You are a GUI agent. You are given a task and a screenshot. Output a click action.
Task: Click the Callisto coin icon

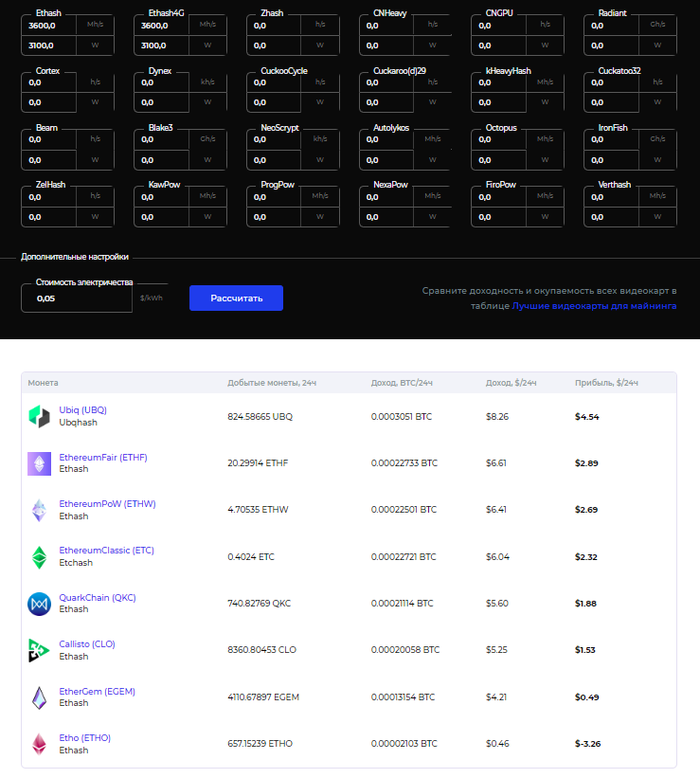click(39, 650)
